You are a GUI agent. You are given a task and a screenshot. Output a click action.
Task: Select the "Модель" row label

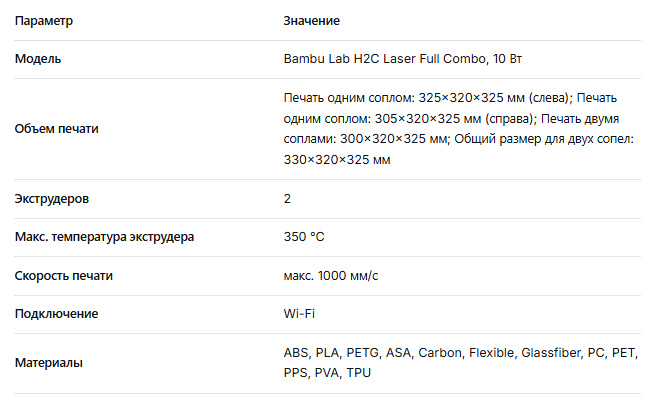pos(38,59)
